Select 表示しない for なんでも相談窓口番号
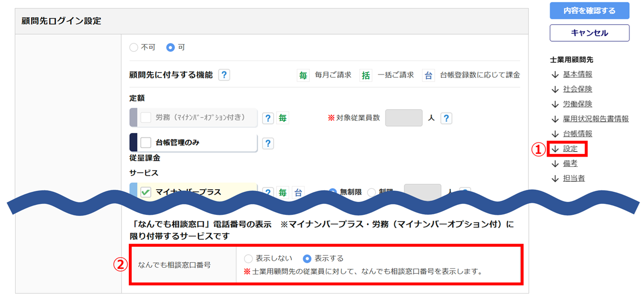Image resolution: width=644 pixels, height=296 pixels. [x=248, y=259]
